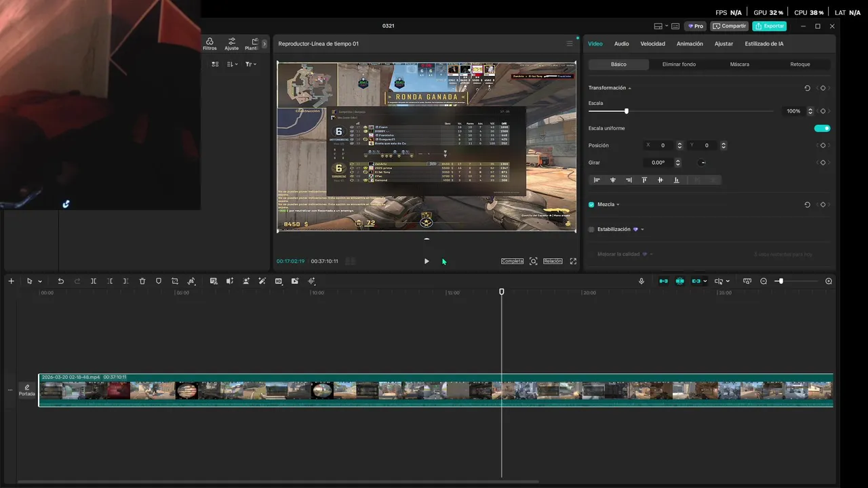Reset the Transformación settings
This screenshot has height=488, width=868.
[x=807, y=88]
